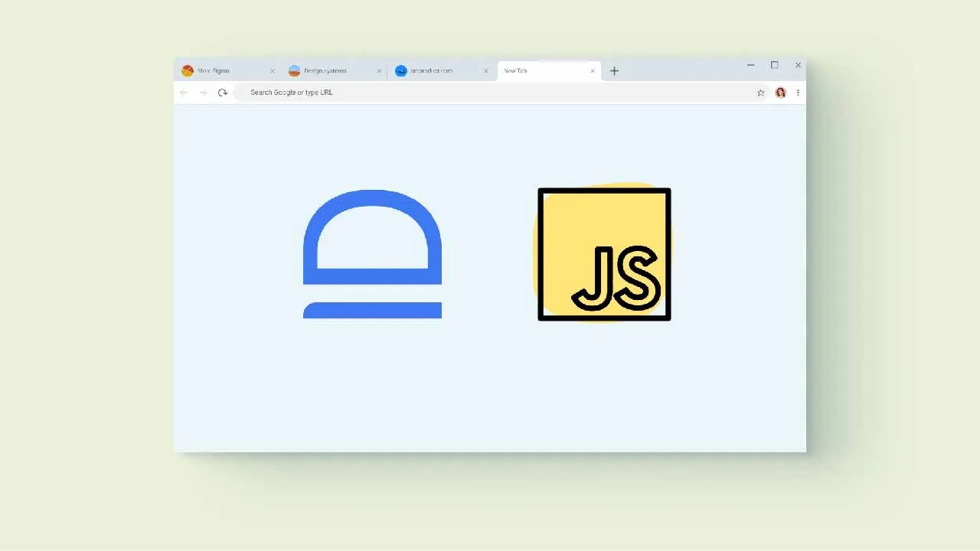Close the tab with blue favicon

pos(485,71)
